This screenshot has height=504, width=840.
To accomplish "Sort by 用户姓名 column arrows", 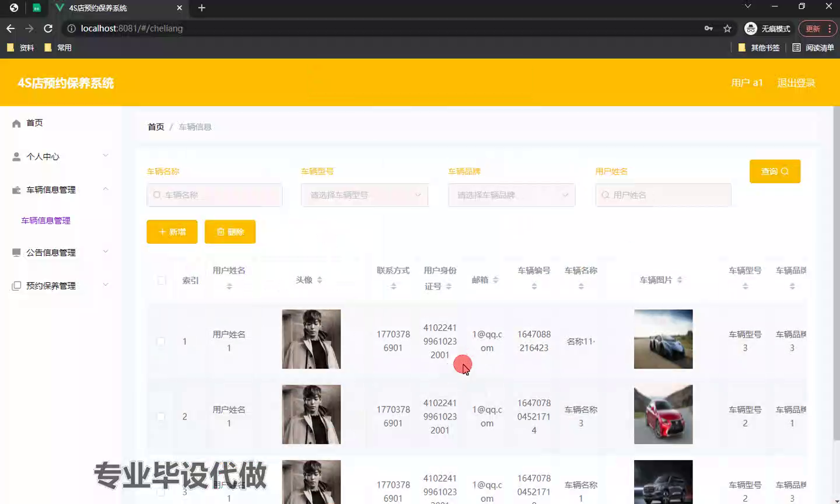I will (229, 286).
